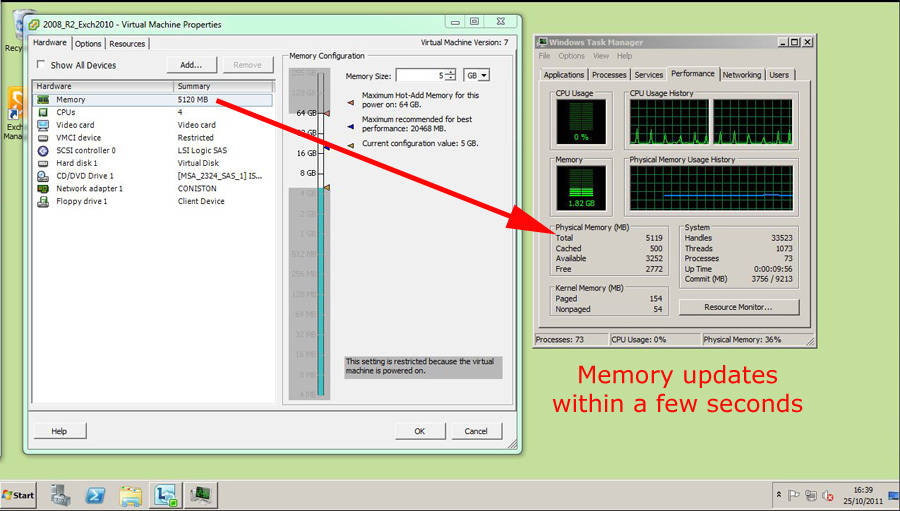The height and width of the screenshot is (511, 900).
Task: Click the CPU Usage 0 % gauge
Action: point(581,122)
